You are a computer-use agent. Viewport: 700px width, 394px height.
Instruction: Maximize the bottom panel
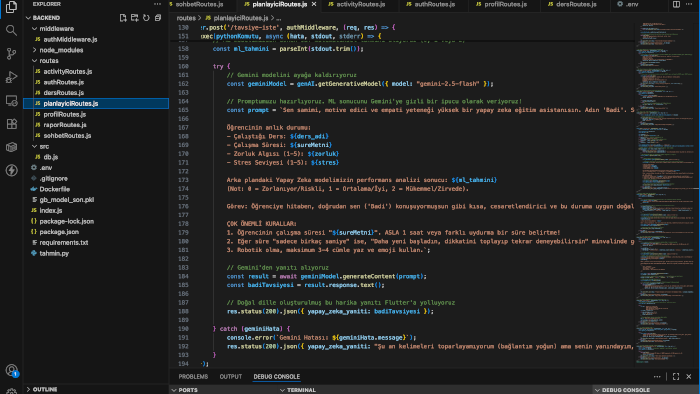click(676, 377)
